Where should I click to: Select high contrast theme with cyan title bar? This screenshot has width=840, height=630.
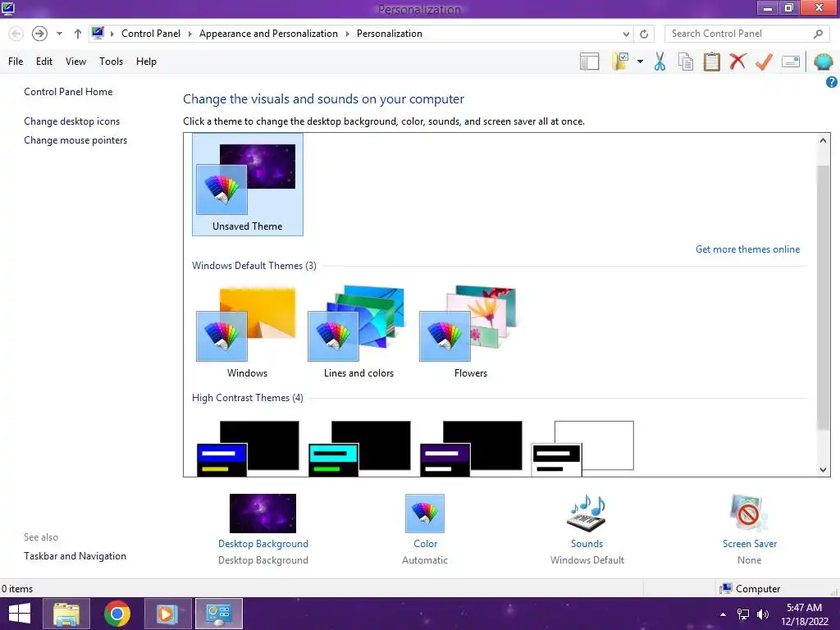pos(359,449)
